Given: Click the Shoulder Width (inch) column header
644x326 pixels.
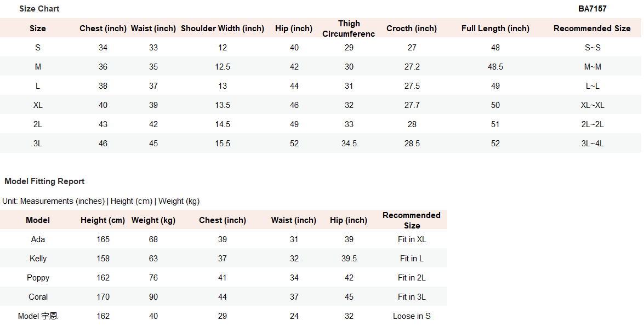Looking at the screenshot, I should (223, 28).
